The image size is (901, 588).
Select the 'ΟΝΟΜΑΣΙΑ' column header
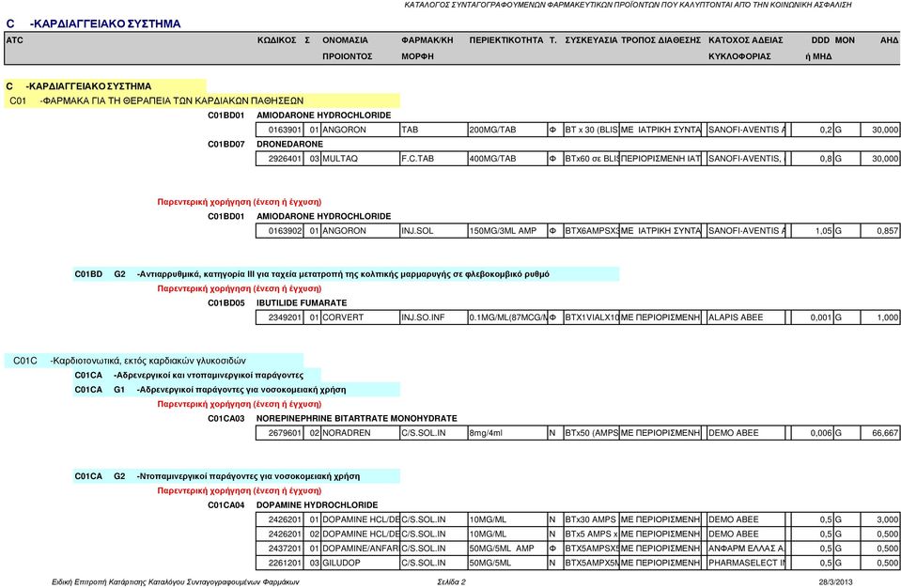345,40
